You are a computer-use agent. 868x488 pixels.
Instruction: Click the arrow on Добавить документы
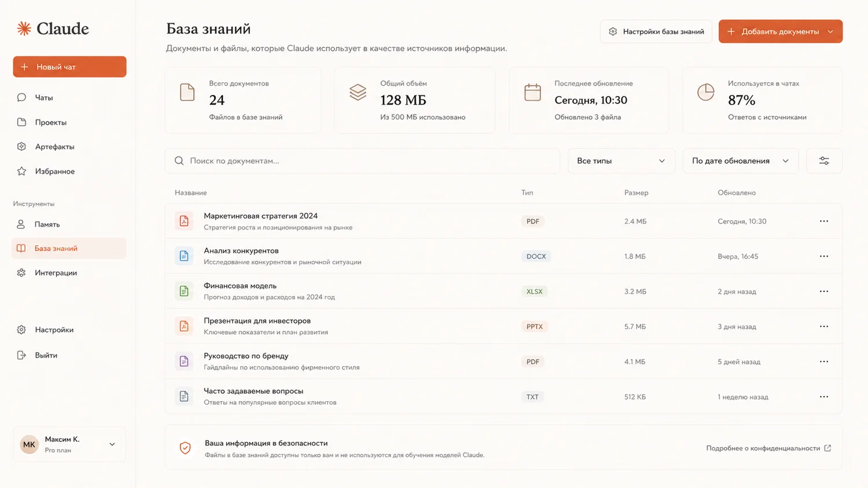click(830, 32)
